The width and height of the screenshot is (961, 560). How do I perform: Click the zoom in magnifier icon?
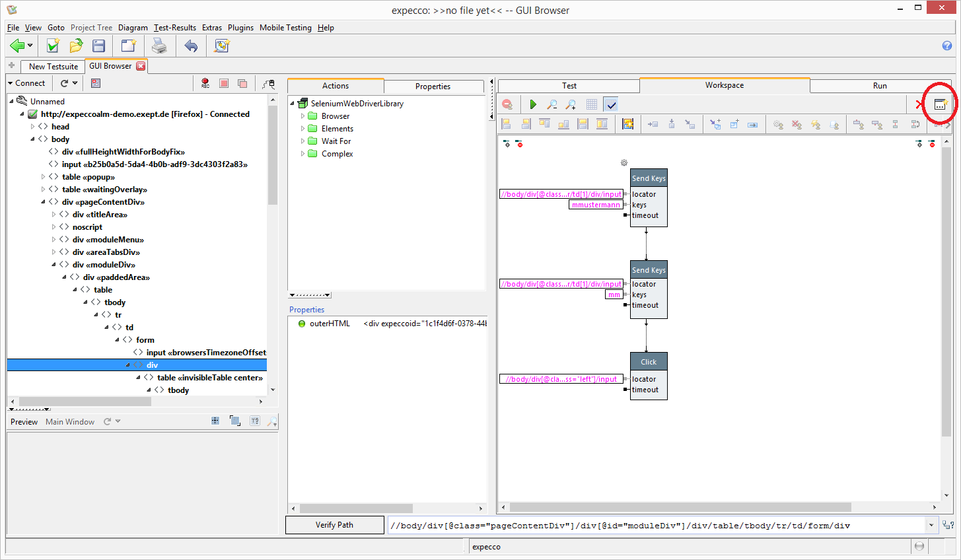point(571,104)
